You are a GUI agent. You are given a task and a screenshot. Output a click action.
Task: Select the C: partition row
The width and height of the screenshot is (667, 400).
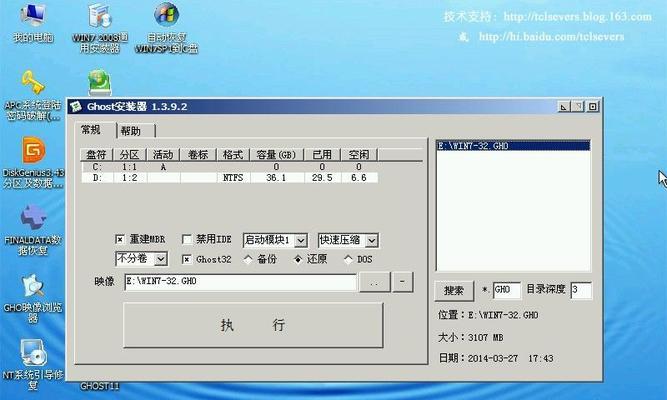coord(229,167)
